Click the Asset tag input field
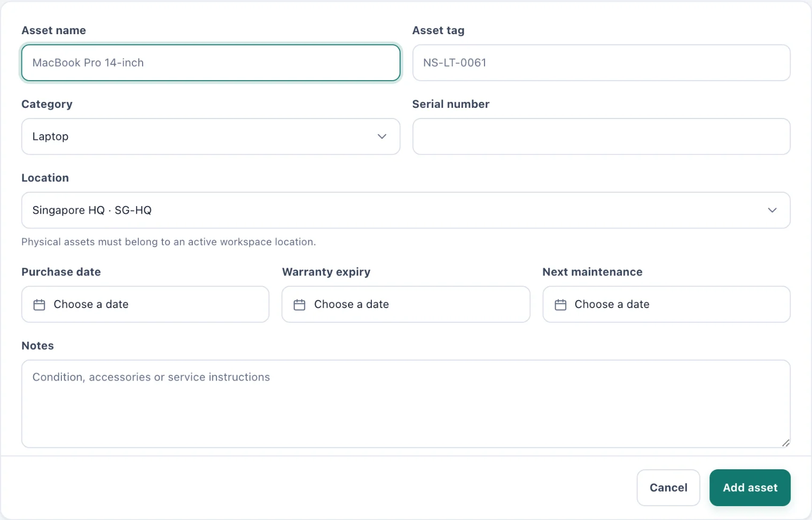Image resolution: width=812 pixels, height=520 pixels. (x=602, y=63)
